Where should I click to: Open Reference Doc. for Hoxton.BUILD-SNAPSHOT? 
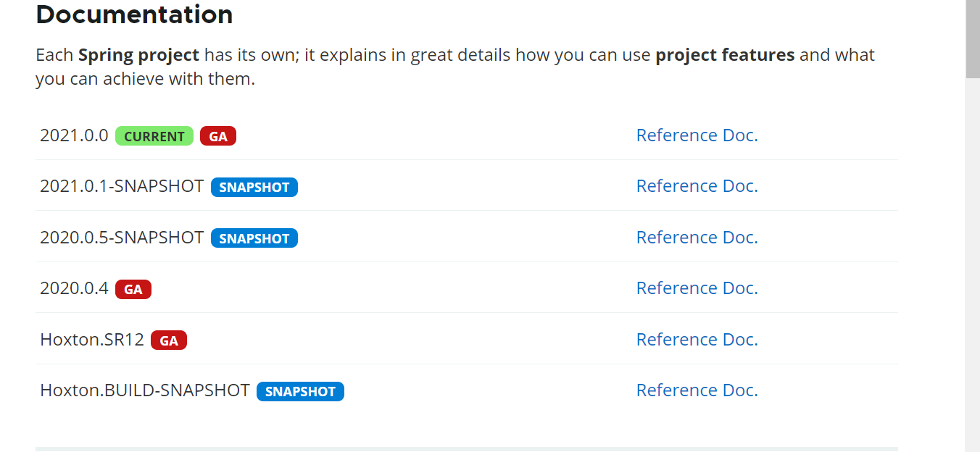697,390
